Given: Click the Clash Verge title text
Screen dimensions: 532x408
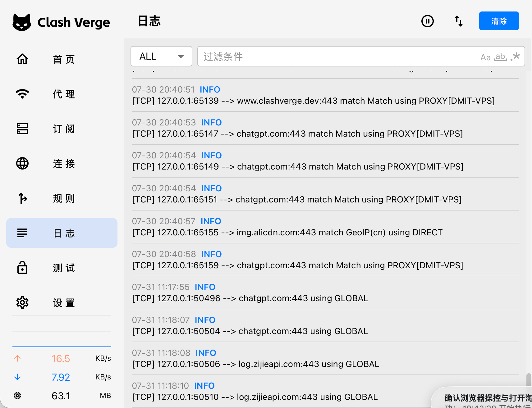Looking at the screenshot, I should (x=74, y=22).
